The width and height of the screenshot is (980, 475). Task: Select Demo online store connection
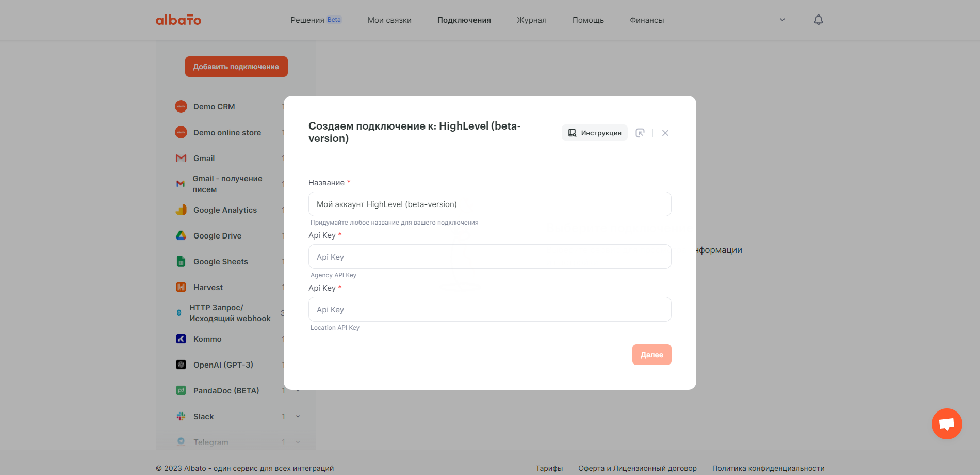tap(227, 132)
